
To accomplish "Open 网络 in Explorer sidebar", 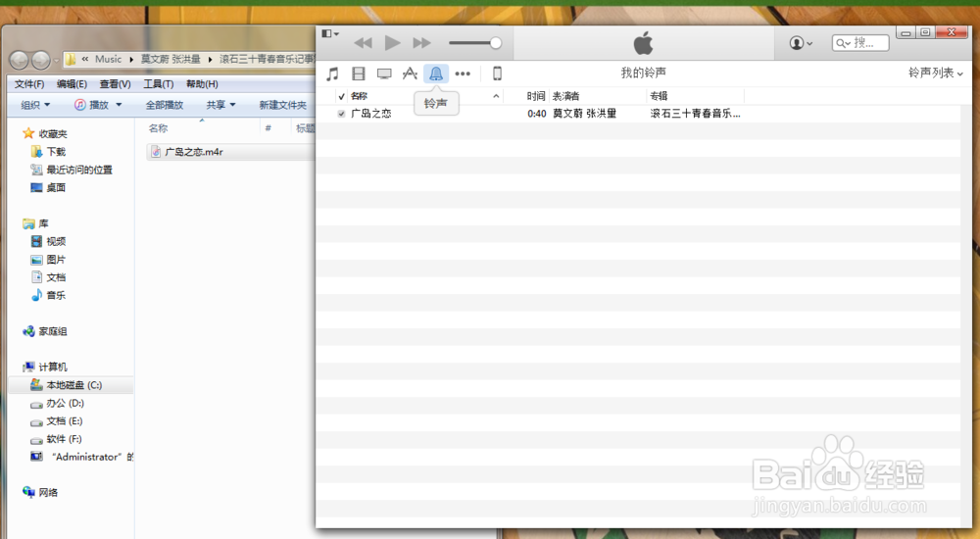I will [40, 493].
